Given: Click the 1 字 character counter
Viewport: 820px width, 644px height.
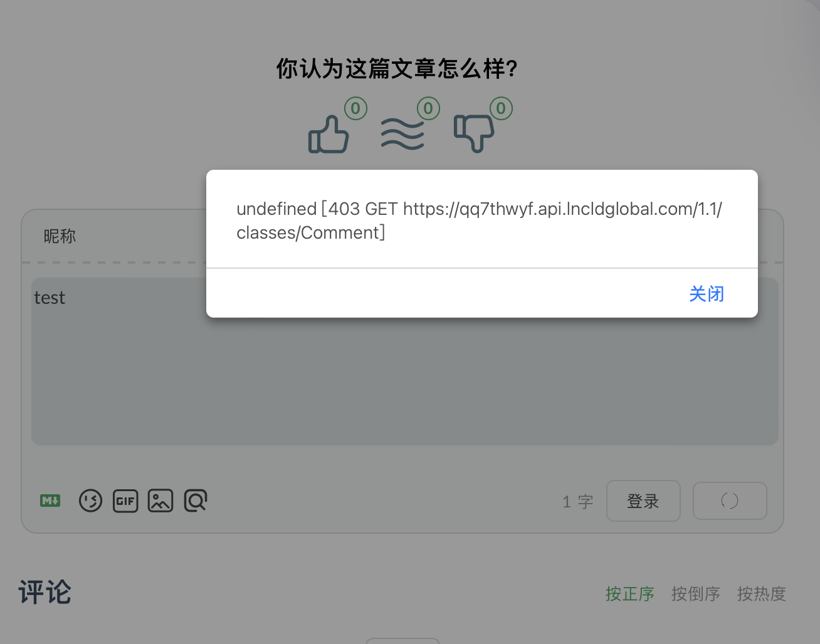Looking at the screenshot, I should coord(577,501).
